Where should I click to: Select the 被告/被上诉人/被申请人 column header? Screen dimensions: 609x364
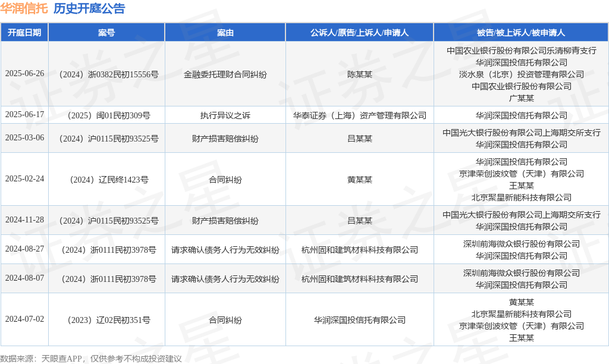click(521, 33)
